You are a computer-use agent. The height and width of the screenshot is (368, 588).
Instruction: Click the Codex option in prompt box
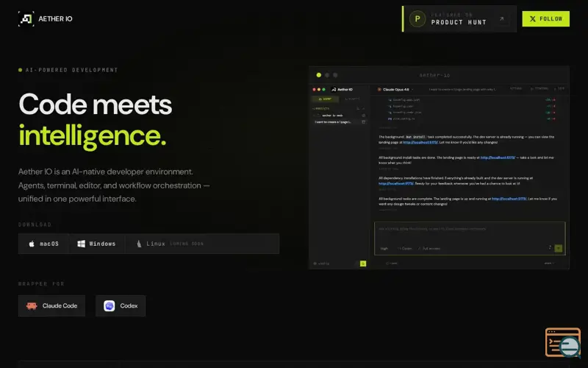[x=405, y=249]
